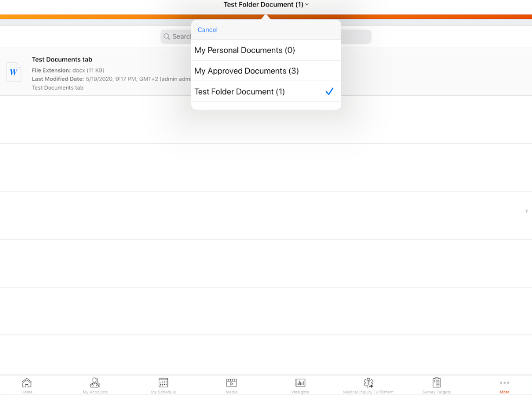532x395 pixels.
Task: Click the File Extension docx details
Action: [68, 70]
